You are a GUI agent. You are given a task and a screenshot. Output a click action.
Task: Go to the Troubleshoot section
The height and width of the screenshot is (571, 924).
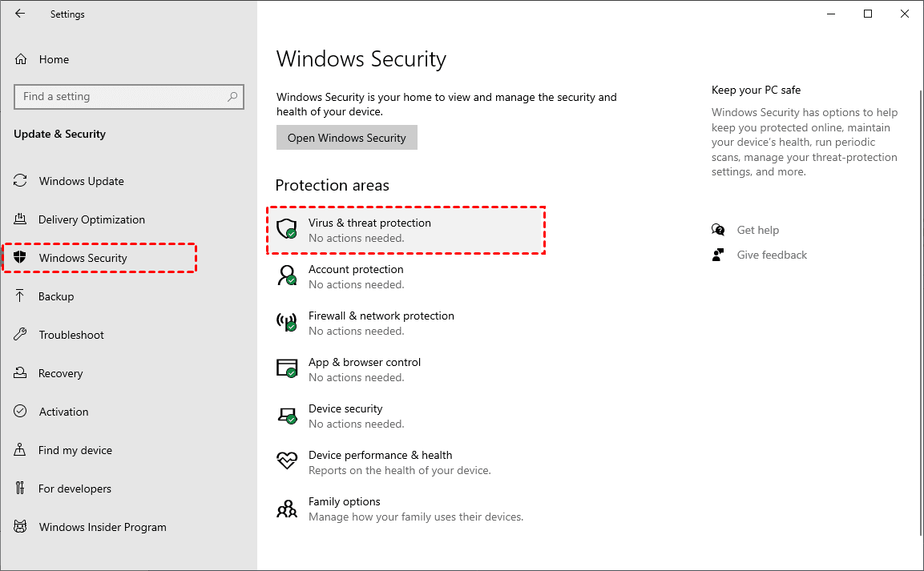pos(71,335)
